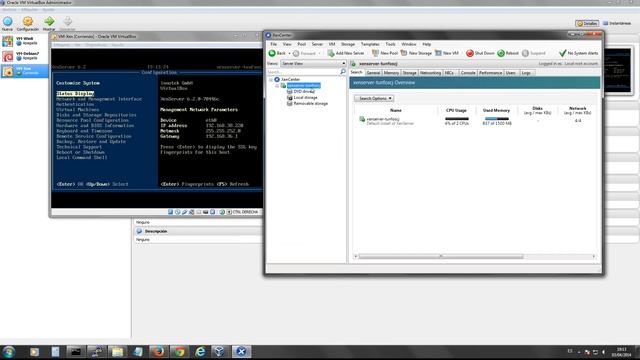Click the Internet Explorer taskbar icon

[200, 351]
